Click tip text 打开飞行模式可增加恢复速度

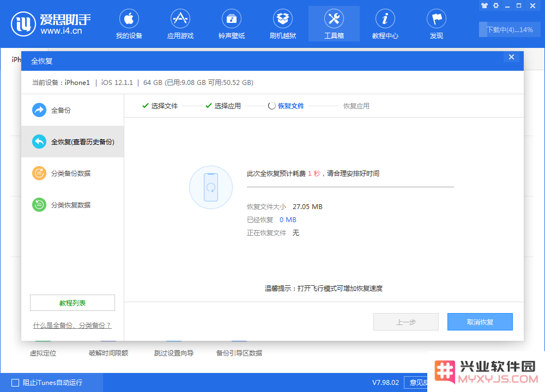340,288
